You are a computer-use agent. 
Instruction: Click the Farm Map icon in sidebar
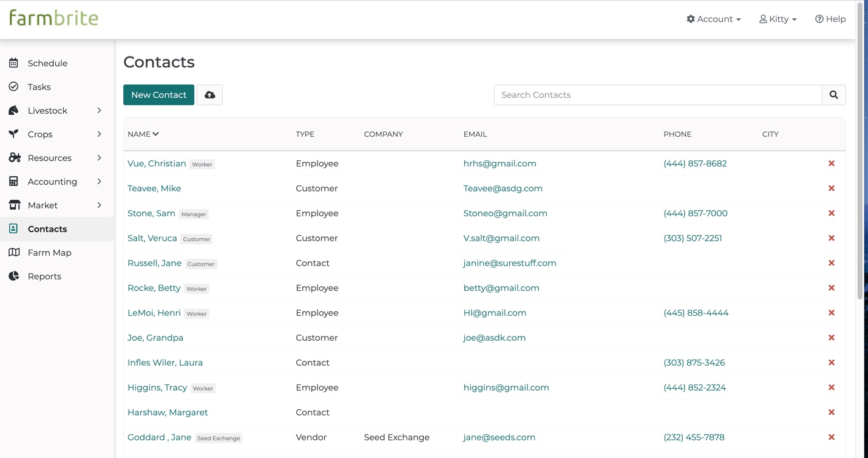pos(14,253)
